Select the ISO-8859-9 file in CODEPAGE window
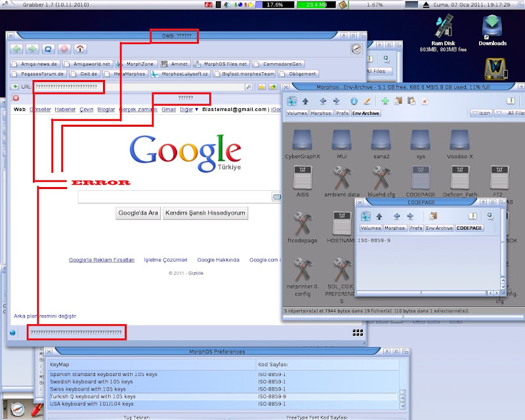This screenshot has height=420, width=525. (x=374, y=240)
